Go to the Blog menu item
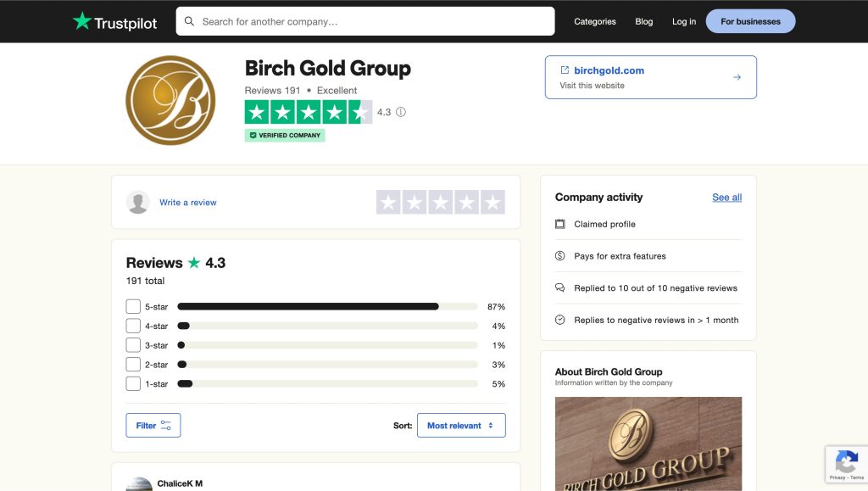This screenshot has height=491, width=868. [x=644, y=21]
